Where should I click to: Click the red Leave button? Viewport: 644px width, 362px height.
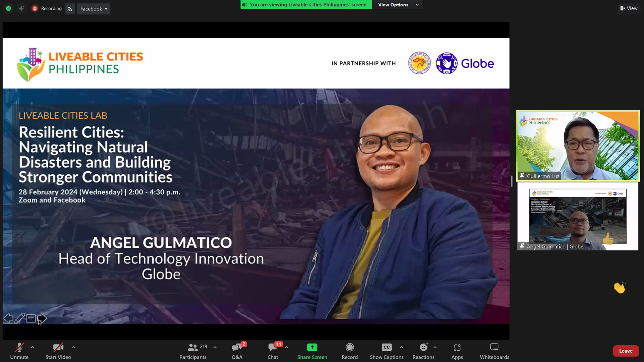coord(626,351)
